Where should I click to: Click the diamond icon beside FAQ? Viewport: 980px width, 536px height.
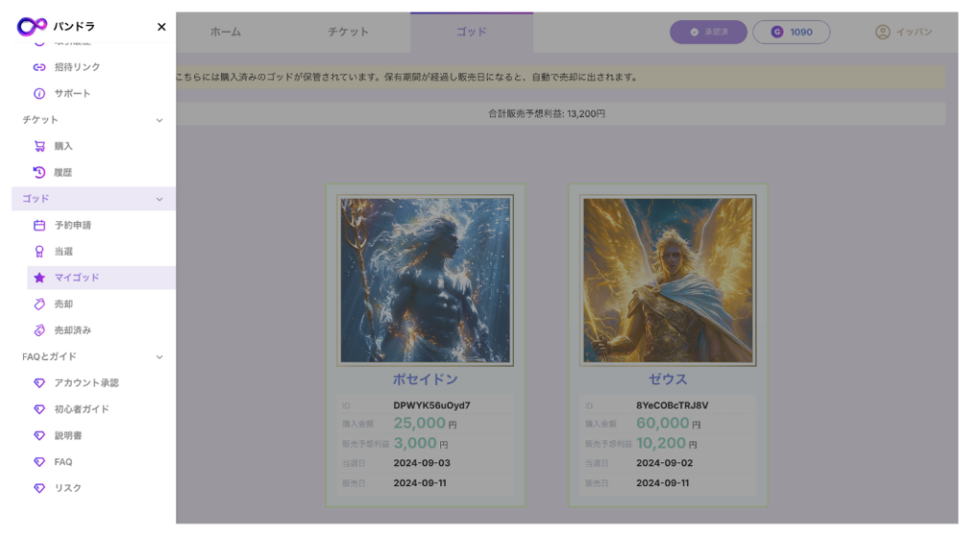[x=39, y=462]
